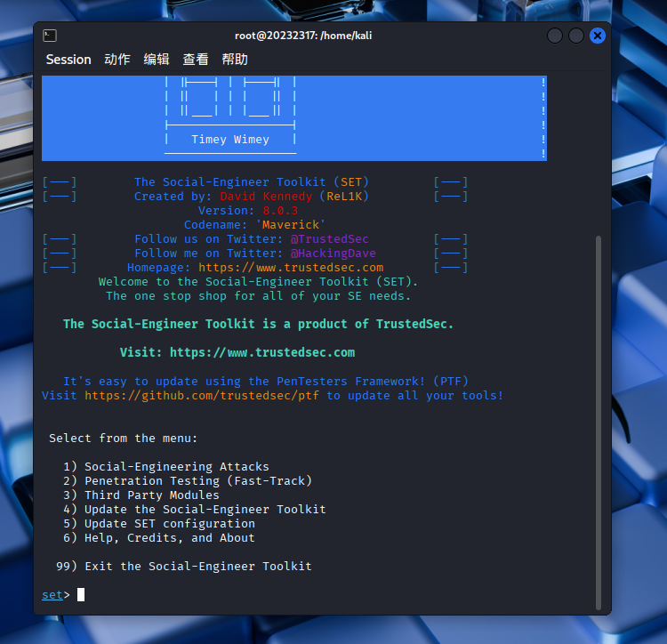The image size is (667, 644).
Task: Click the Timey Wimey banner text
Action: 230,140
